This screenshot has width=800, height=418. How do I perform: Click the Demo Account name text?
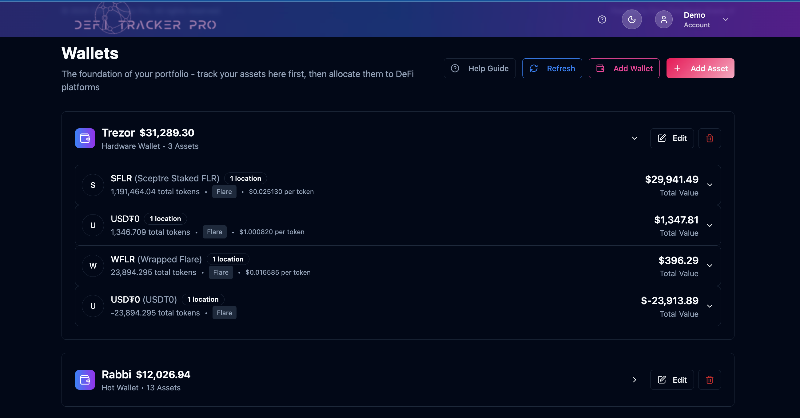696,19
